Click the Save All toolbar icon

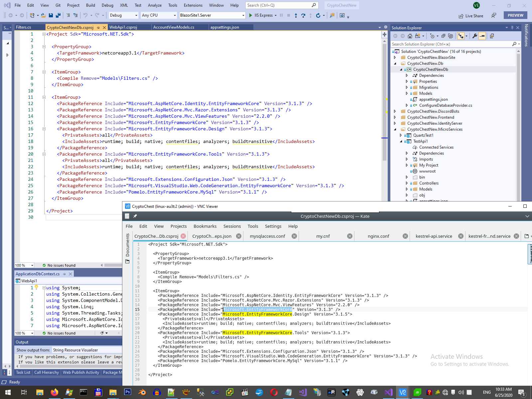pos(58,15)
